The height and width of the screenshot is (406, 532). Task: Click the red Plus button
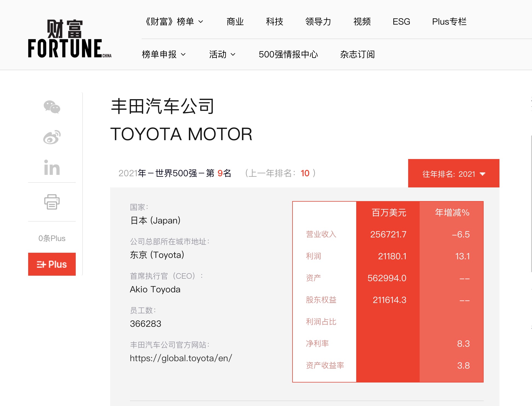tap(52, 264)
